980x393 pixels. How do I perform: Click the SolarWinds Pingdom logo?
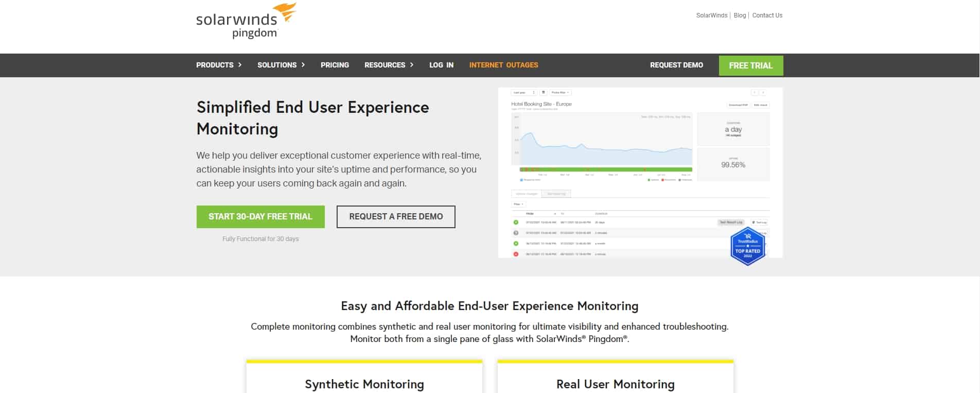click(246, 21)
